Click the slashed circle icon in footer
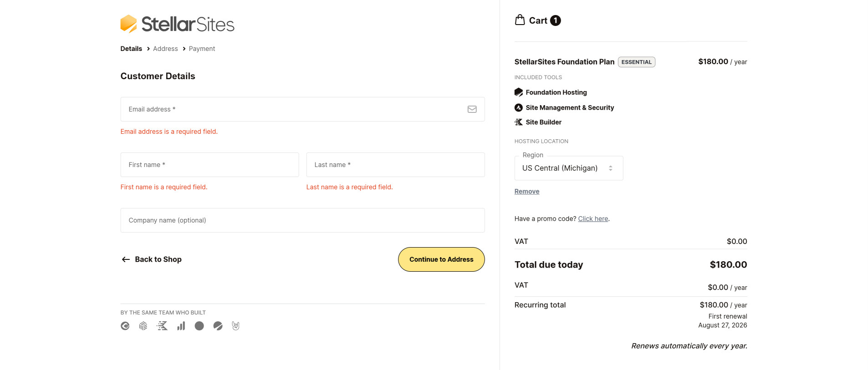 (218, 326)
